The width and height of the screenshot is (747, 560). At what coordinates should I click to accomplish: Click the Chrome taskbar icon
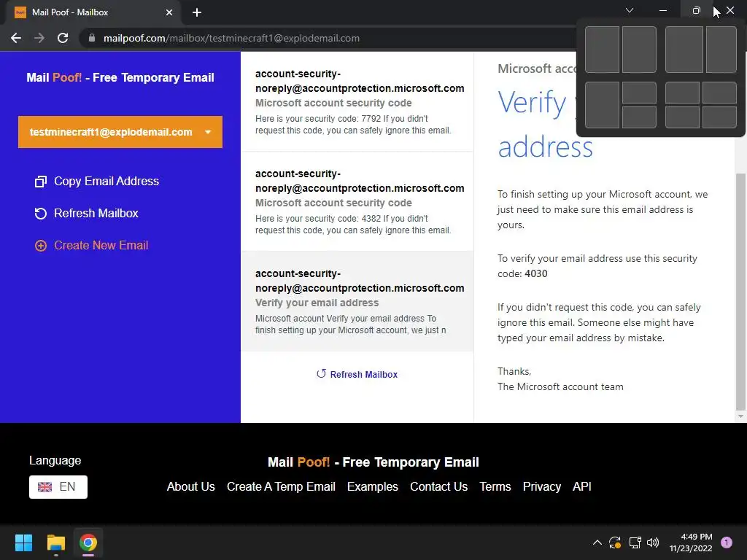coord(88,542)
